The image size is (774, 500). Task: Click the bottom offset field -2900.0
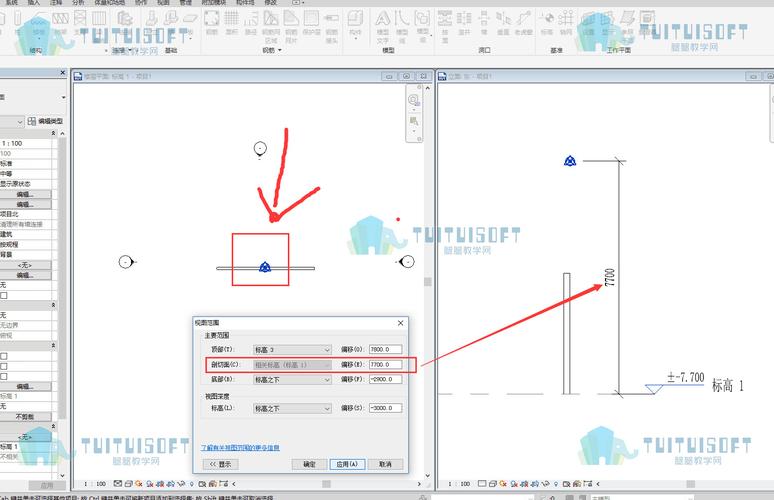point(386,380)
